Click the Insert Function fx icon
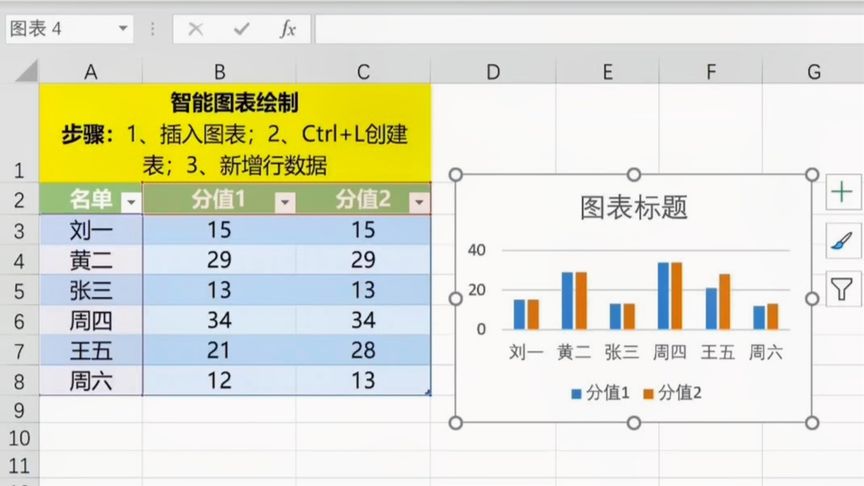The height and width of the screenshot is (486, 864). click(288, 29)
